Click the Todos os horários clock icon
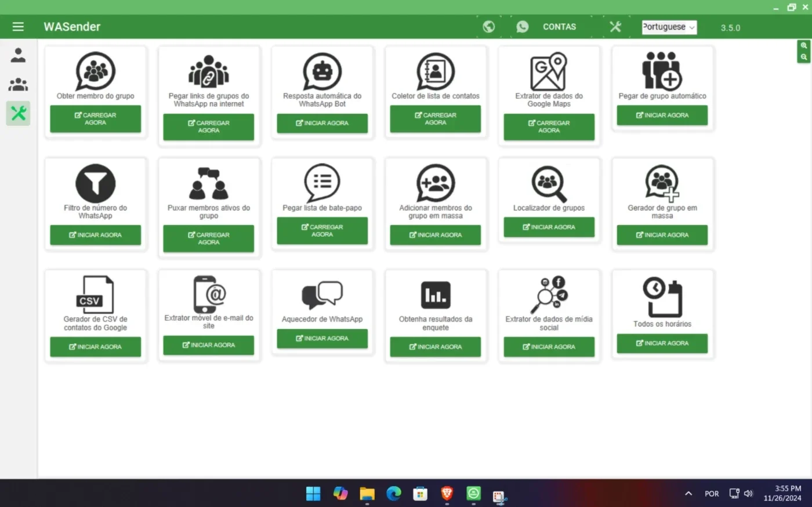This screenshot has width=812, height=507. [662, 296]
